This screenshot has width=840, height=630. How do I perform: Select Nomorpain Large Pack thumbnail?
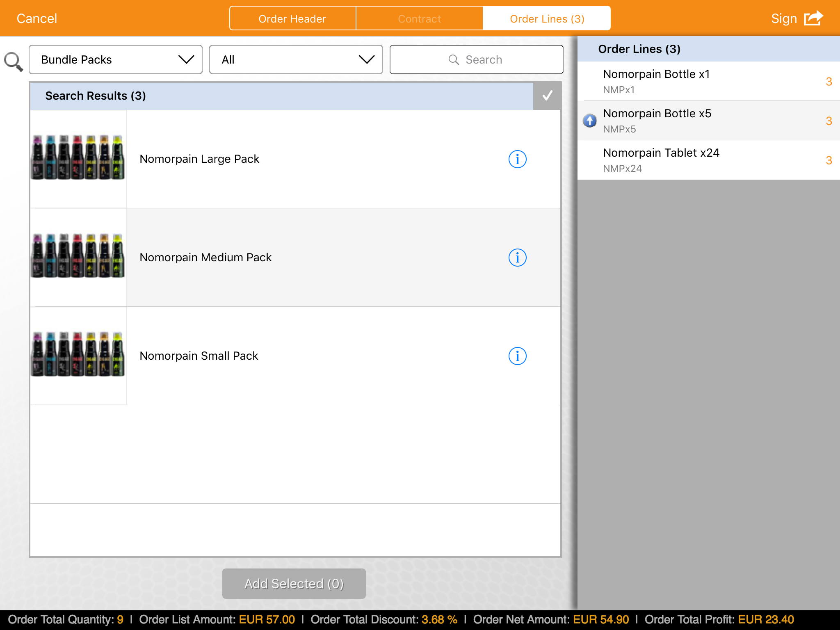78,158
